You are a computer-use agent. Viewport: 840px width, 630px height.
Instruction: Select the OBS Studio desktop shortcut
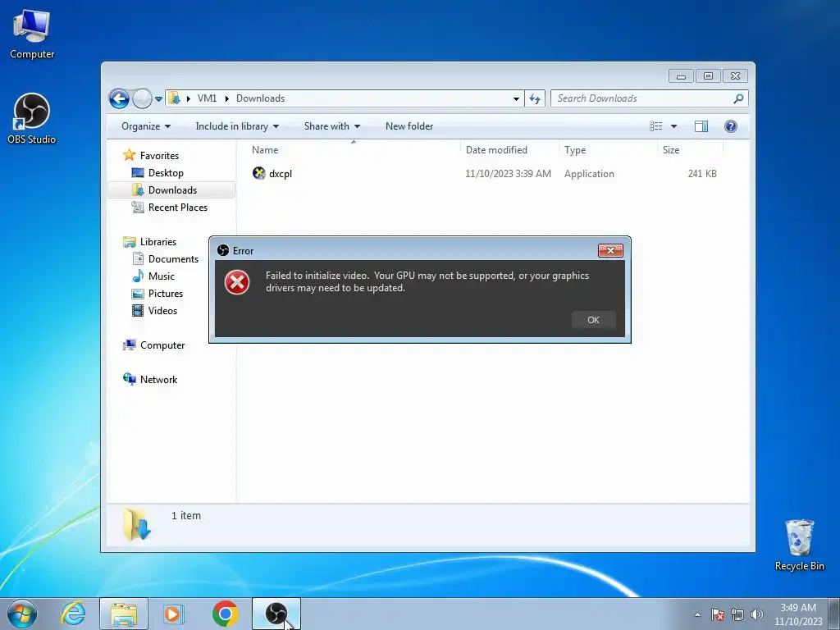pyautogui.click(x=32, y=119)
